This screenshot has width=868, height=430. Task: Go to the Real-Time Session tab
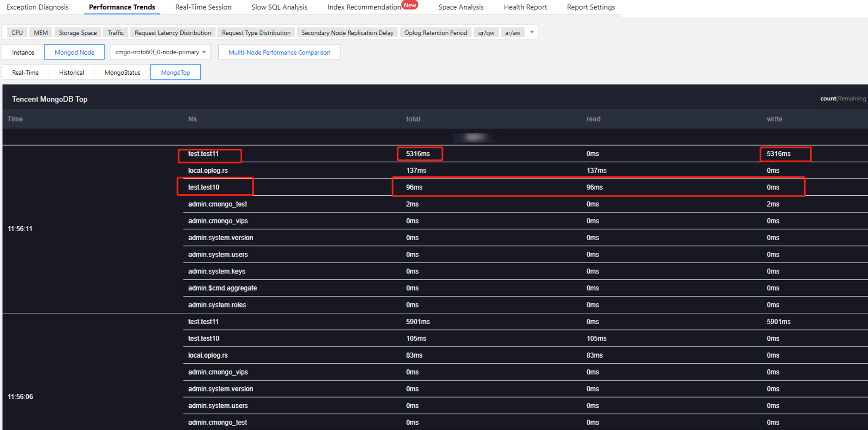pos(203,7)
